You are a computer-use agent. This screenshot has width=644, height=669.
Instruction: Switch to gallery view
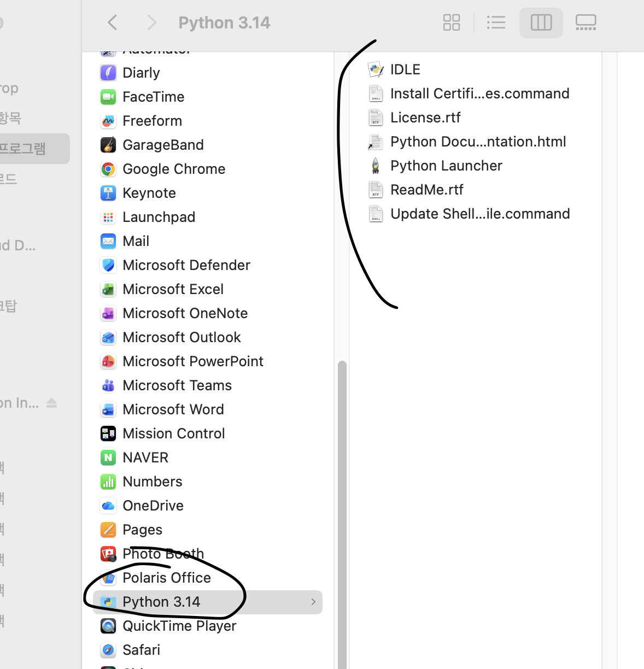pyautogui.click(x=586, y=22)
